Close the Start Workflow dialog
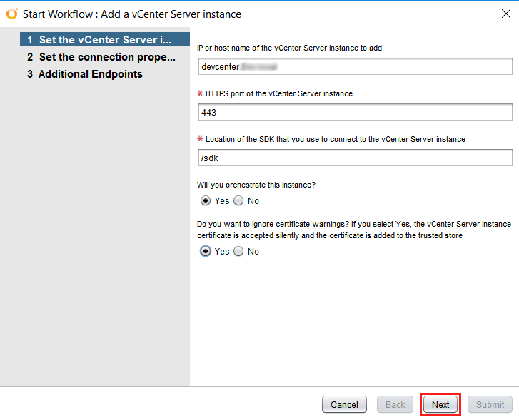 point(505,14)
